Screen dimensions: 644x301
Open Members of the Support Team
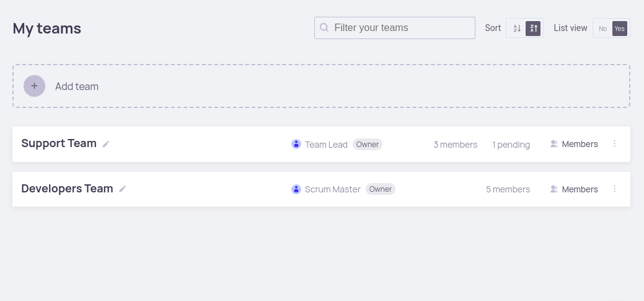(x=580, y=144)
